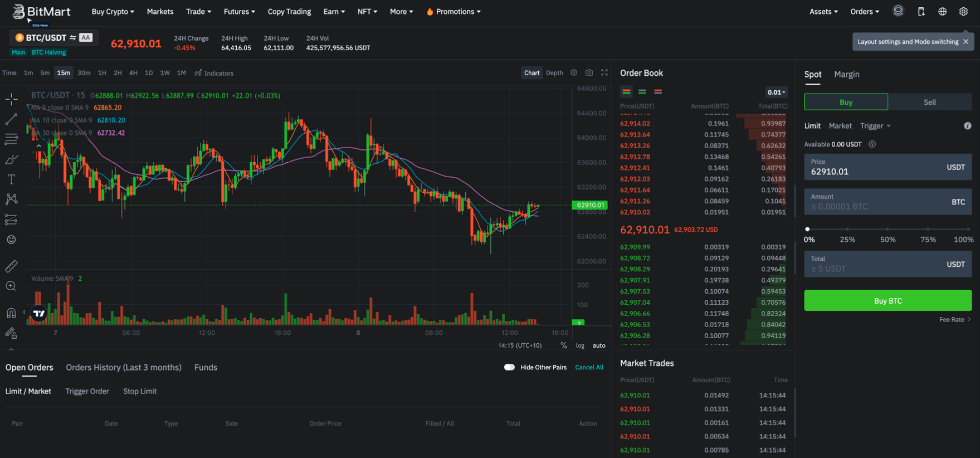Select the ruler measure tool
Image resolution: width=980 pixels, height=458 pixels.
click(x=11, y=266)
